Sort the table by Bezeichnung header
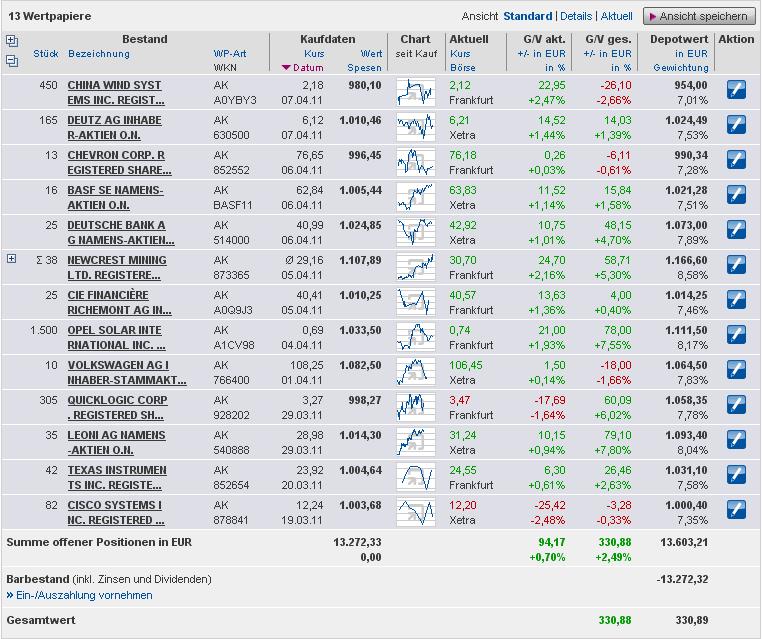The image size is (762, 639). click(99, 54)
